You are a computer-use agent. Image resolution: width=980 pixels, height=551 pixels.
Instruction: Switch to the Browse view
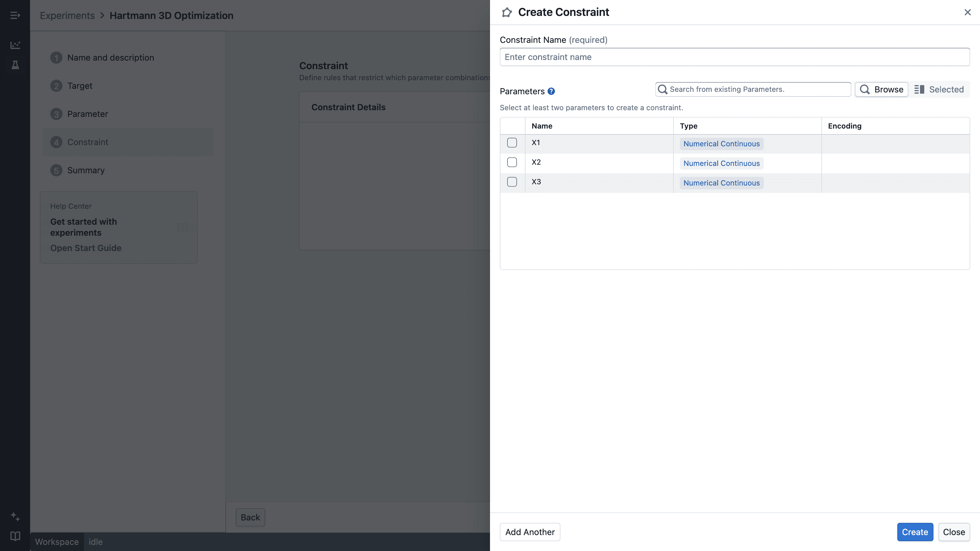click(x=881, y=89)
